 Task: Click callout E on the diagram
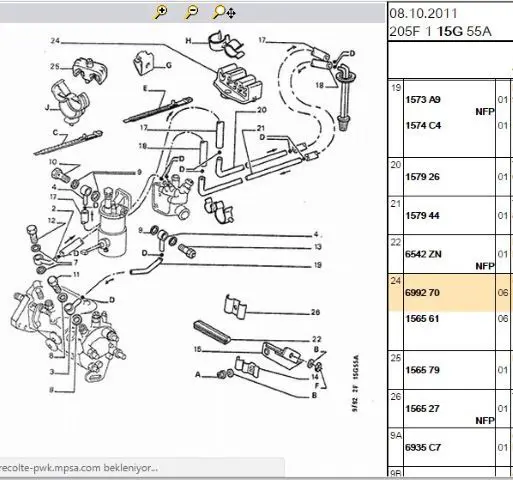pyautogui.click(x=145, y=88)
